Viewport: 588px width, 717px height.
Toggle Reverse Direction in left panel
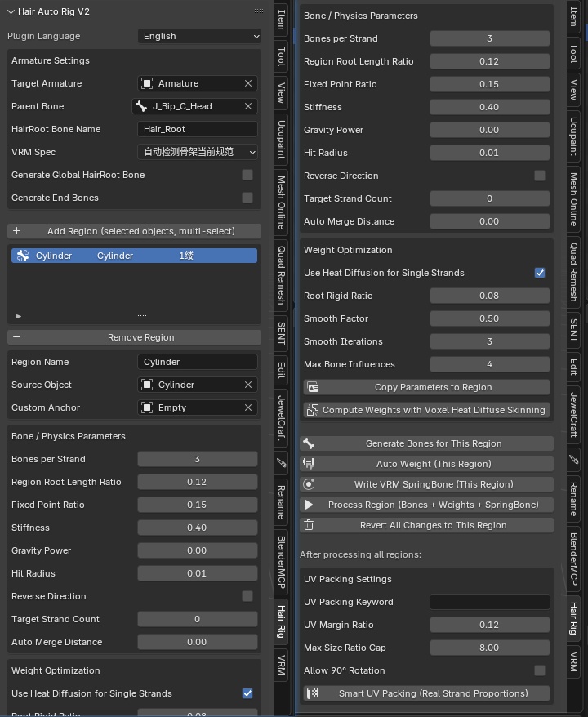pyautogui.click(x=247, y=596)
